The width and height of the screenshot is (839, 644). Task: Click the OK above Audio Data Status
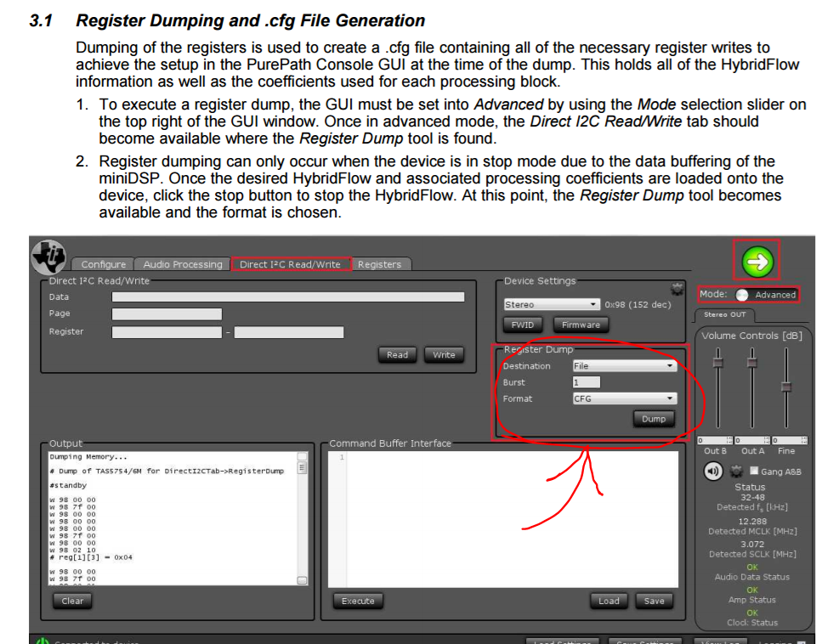point(752,567)
